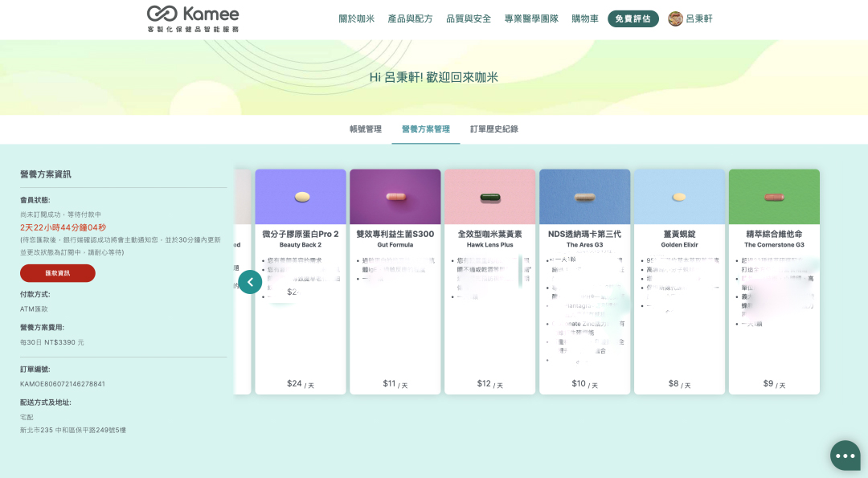The height and width of the screenshot is (478, 868).
Task: Click product title 雙效專利益生菌S300
Action: (x=395, y=234)
